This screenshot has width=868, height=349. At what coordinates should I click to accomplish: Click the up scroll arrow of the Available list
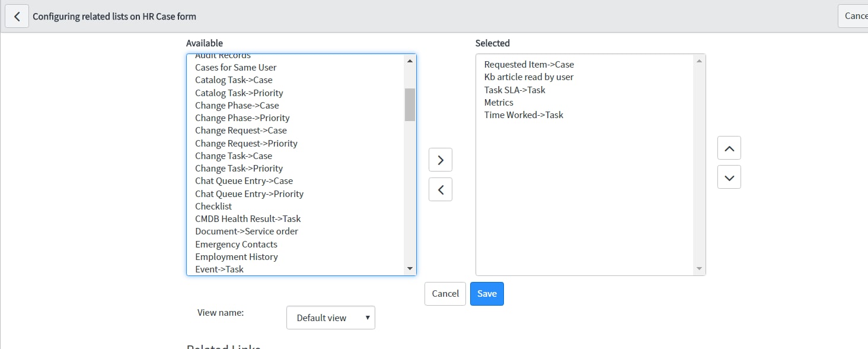[x=410, y=59]
